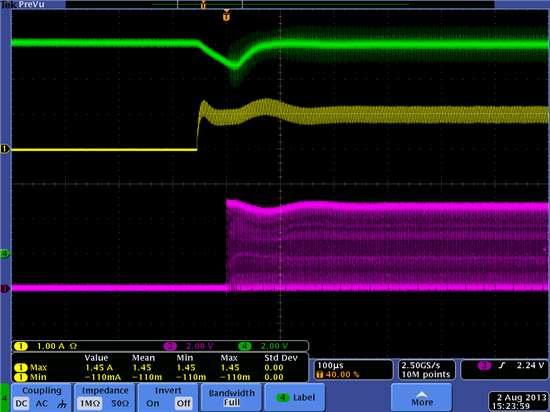Select the channel 4 ground reference marker
The image size is (550, 412).
tap(5, 254)
